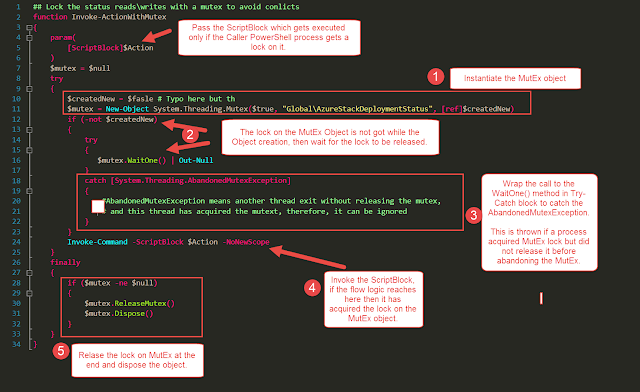
Task: Click the [ref] keyword on line 11
Action: (451, 109)
